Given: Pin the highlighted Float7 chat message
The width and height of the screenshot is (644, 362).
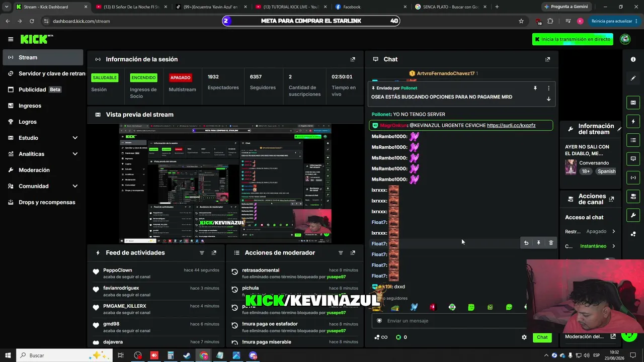Looking at the screenshot, I should (x=538, y=243).
